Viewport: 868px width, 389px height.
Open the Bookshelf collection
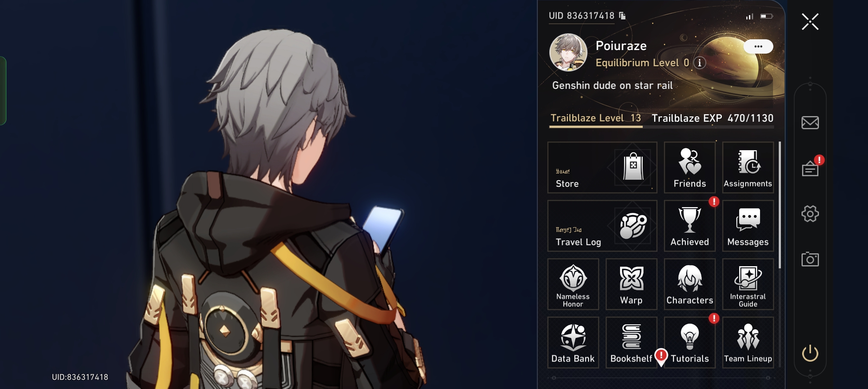click(631, 343)
